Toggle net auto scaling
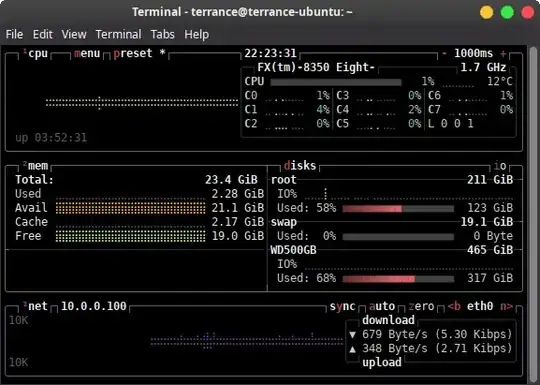 (382, 306)
